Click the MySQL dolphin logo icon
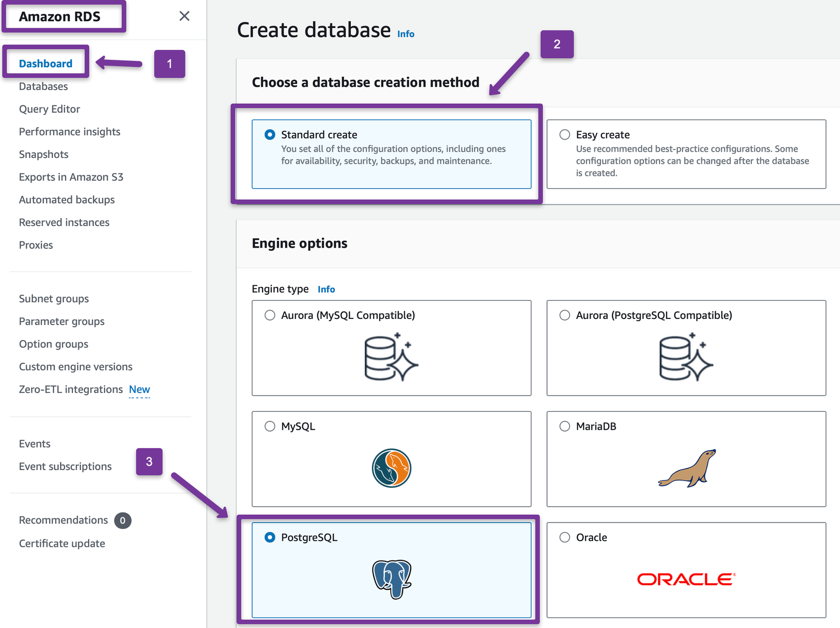The width and height of the screenshot is (840, 628). [x=392, y=469]
